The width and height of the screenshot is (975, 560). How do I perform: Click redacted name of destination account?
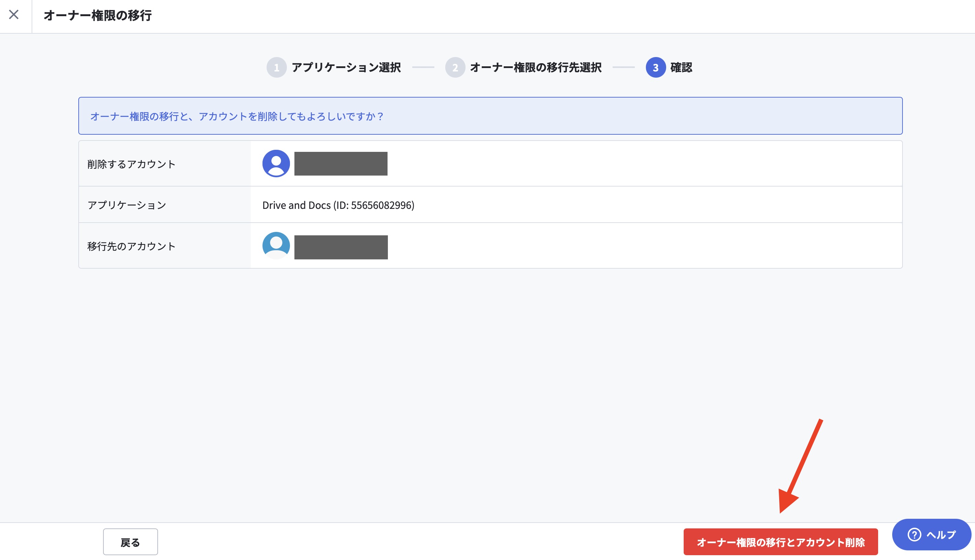tap(341, 247)
